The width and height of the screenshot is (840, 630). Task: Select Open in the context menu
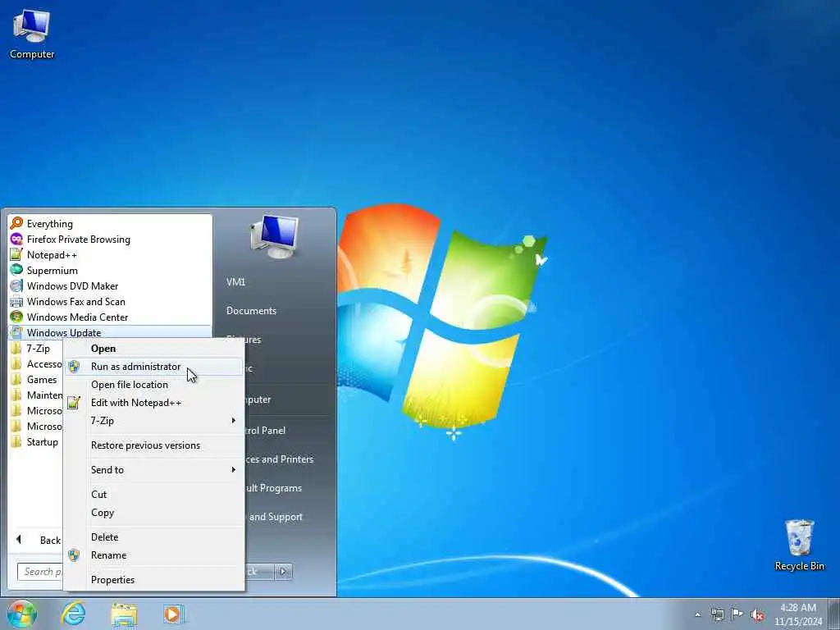coord(153,348)
